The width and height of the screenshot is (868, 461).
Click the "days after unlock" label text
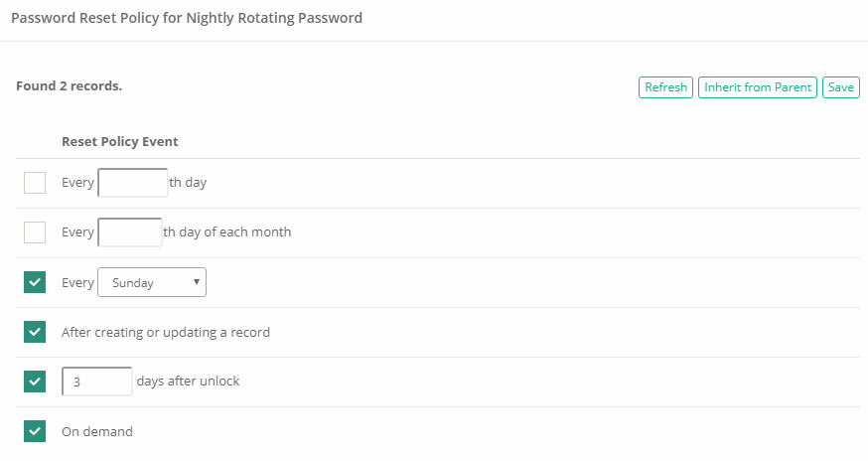point(188,382)
